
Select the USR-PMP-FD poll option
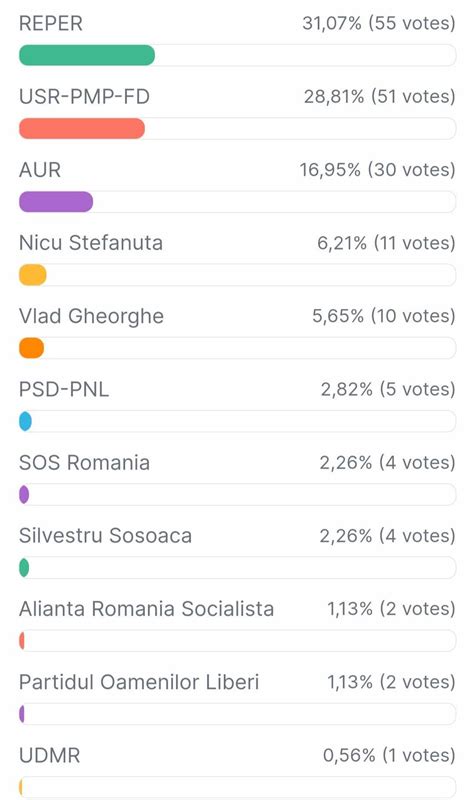pos(84,96)
